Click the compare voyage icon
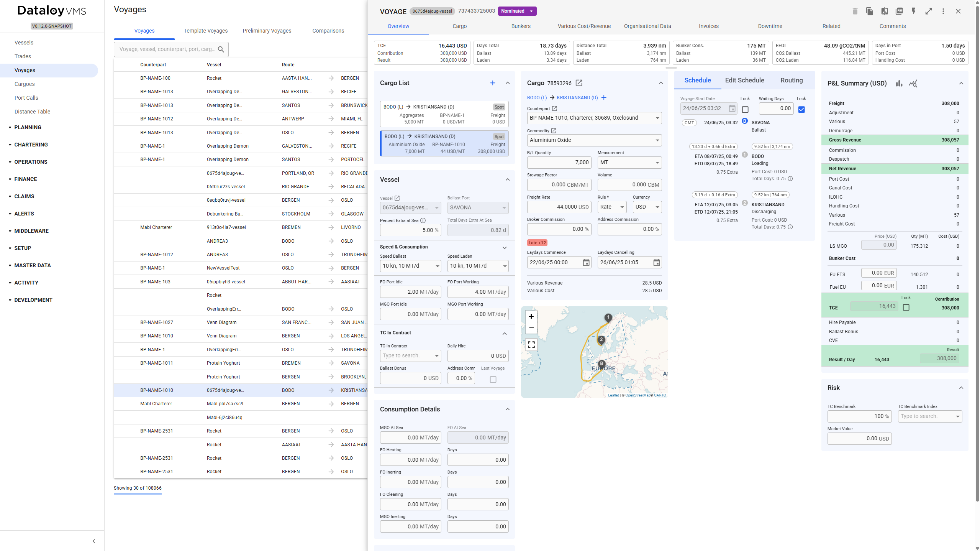 pos(884,11)
